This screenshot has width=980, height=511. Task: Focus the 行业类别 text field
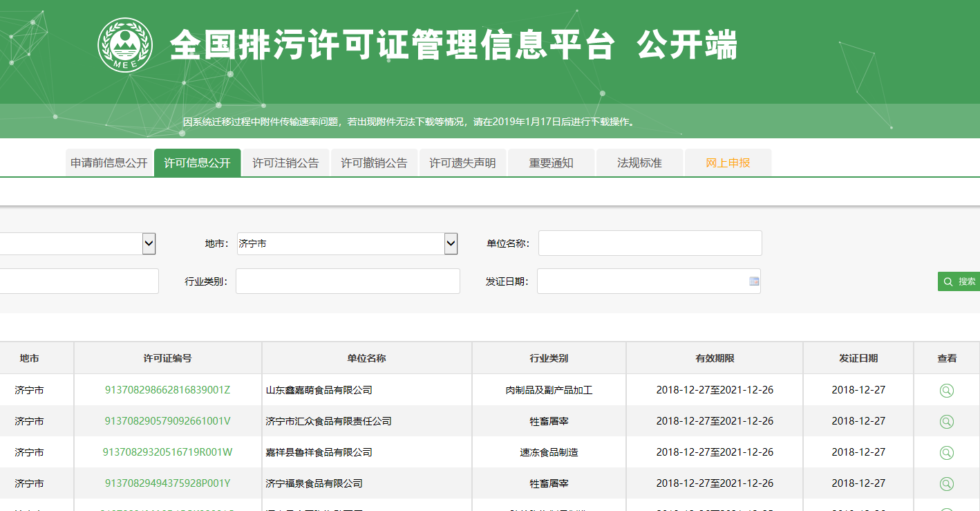(348, 281)
